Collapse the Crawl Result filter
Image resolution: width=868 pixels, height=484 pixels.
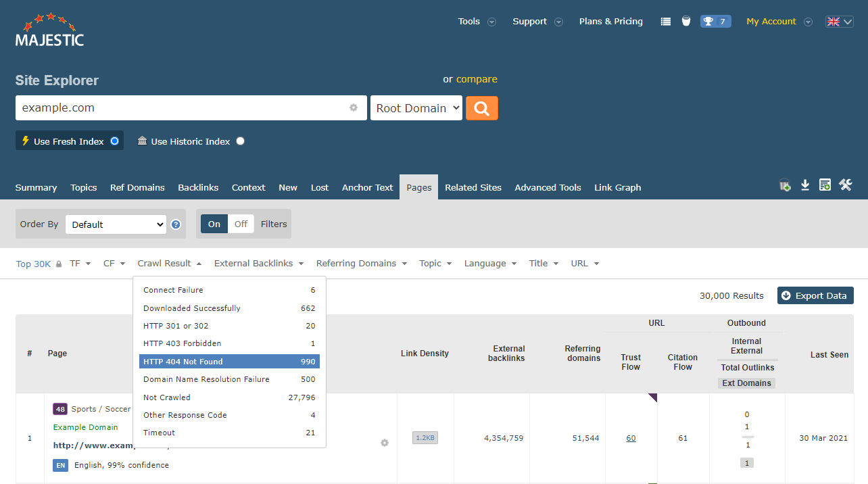[x=170, y=264]
